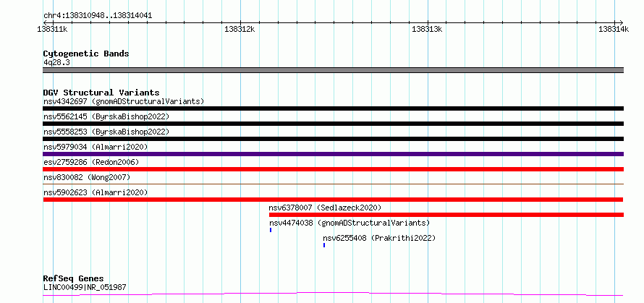Click the chr4:138310948..138314041 coordinates label
This screenshot has width=644, height=303.
98,16
